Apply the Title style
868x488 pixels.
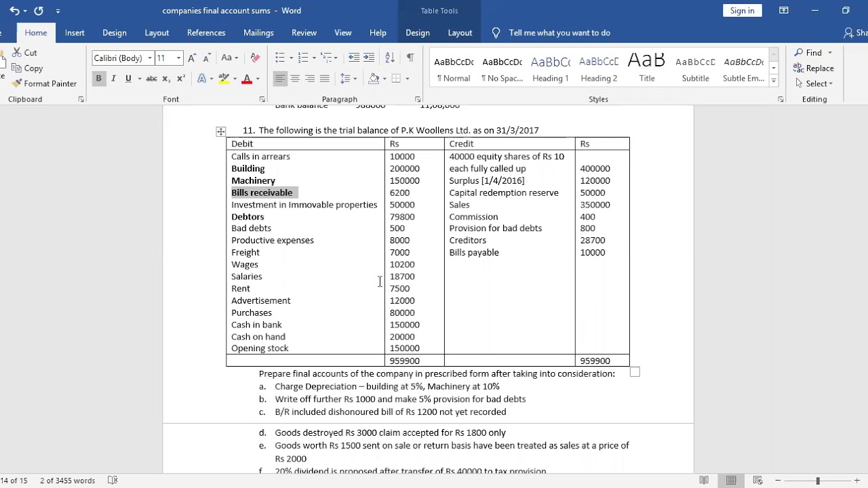click(647, 68)
